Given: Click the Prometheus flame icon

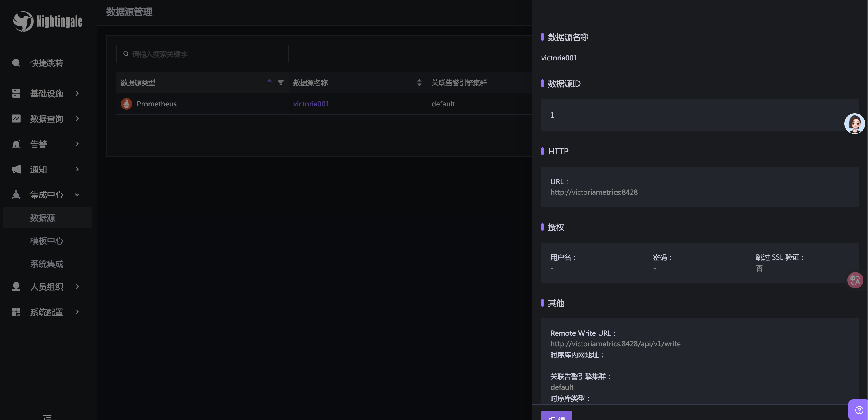Looking at the screenshot, I should click(126, 104).
